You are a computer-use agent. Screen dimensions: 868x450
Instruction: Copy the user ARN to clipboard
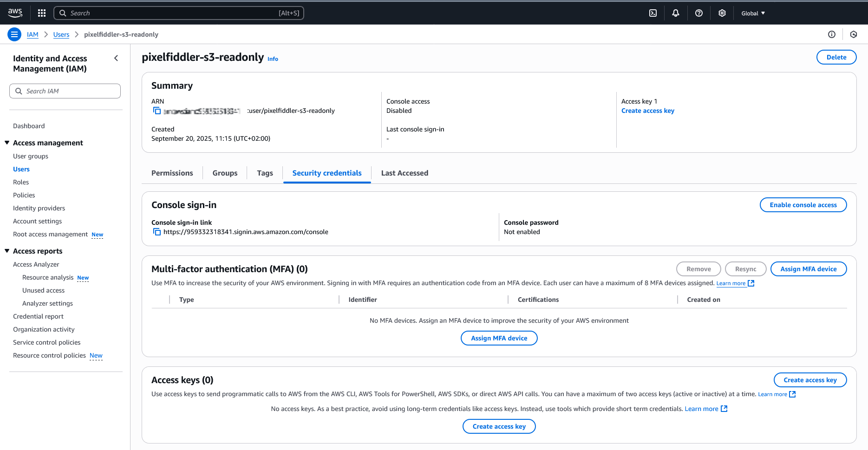click(x=157, y=111)
